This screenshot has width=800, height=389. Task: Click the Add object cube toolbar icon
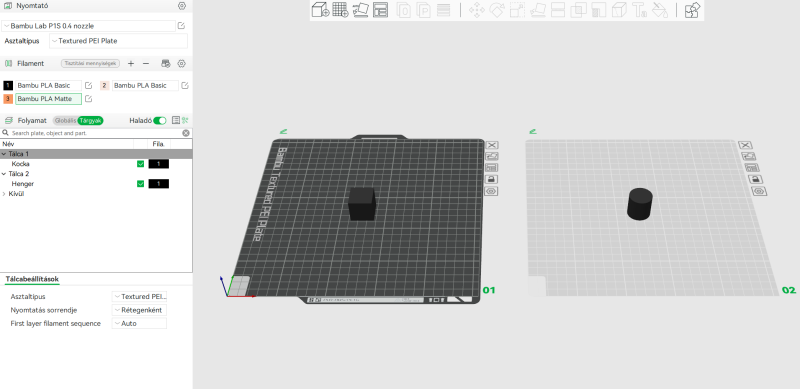(320, 10)
